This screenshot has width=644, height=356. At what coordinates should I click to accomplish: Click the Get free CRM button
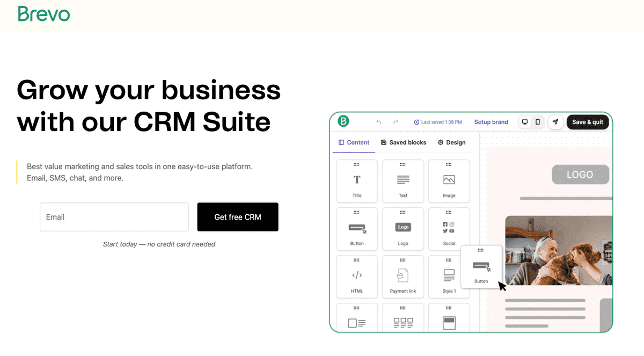tap(238, 217)
